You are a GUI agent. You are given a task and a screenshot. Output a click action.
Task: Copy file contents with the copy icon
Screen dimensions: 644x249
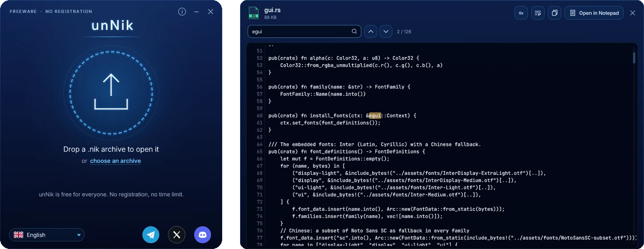[554, 13]
